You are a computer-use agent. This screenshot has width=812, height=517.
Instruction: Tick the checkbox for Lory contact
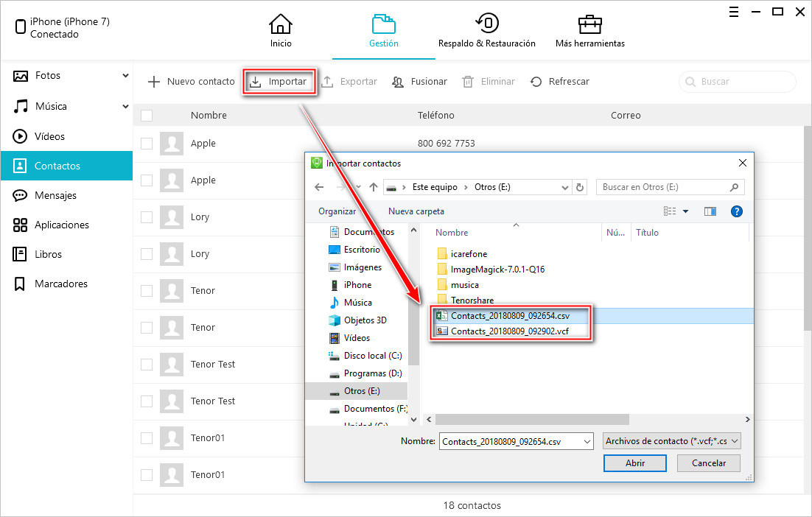pos(147,217)
